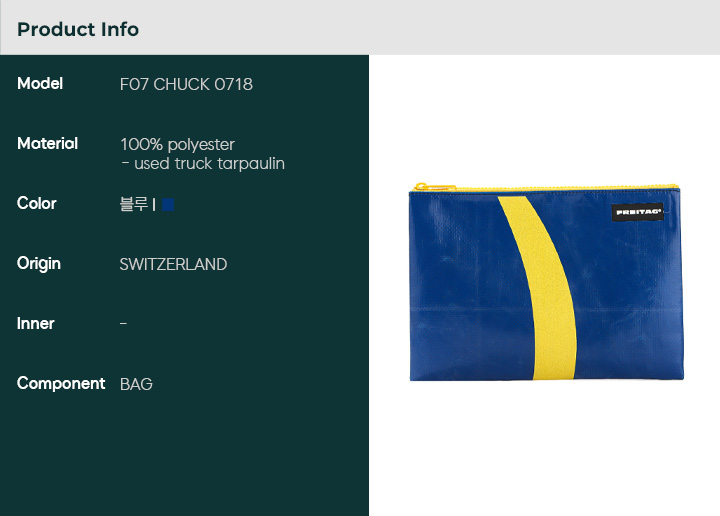Click the Inner label
The image size is (720, 516).
[35, 324]
